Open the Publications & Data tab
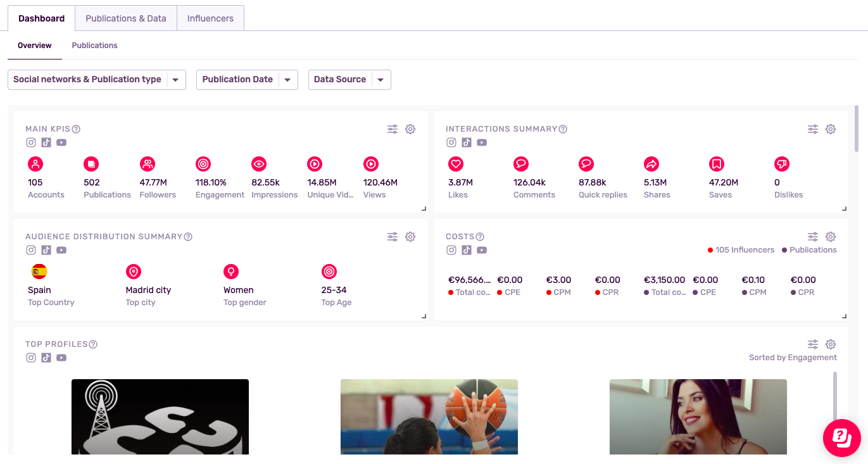Viewport: 868px width, 464px height. point(125,18)
